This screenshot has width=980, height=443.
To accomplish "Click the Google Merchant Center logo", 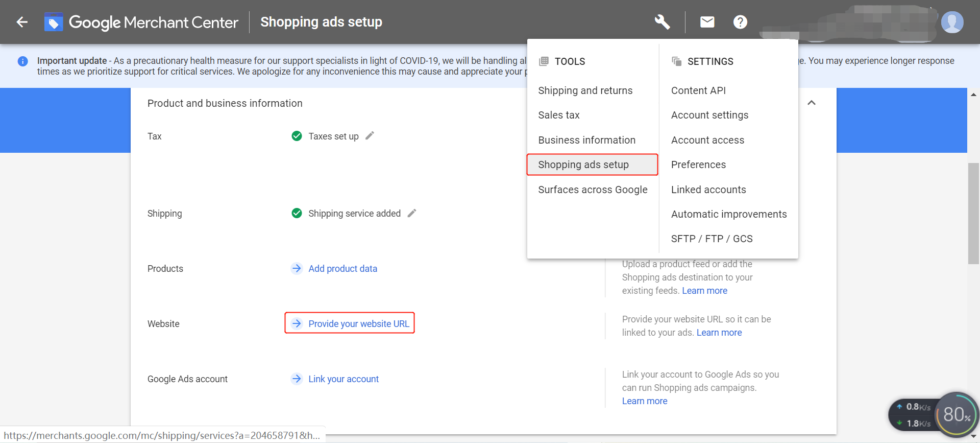I will pyautogui.click(x=141, y=22).
